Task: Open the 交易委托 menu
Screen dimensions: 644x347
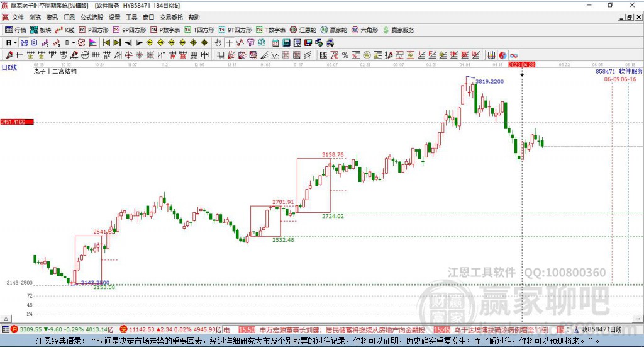Action: 171,18
